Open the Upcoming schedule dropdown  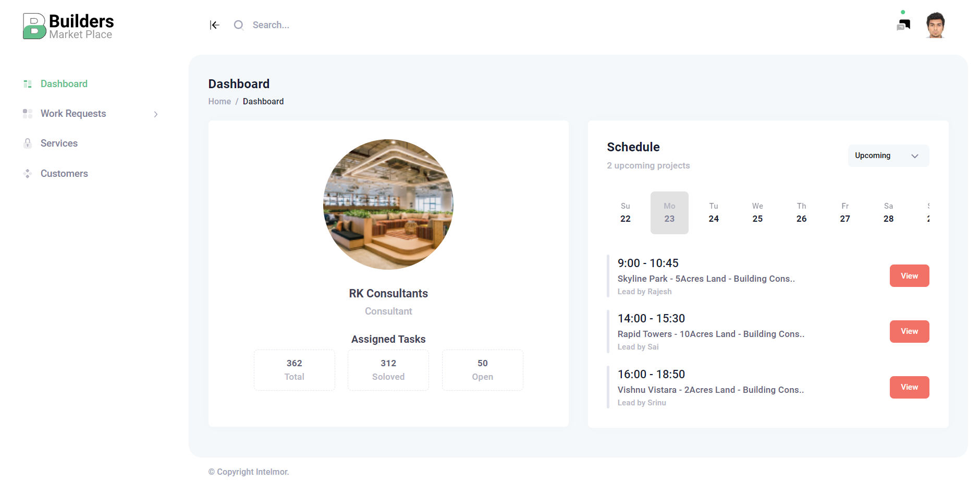888,156
